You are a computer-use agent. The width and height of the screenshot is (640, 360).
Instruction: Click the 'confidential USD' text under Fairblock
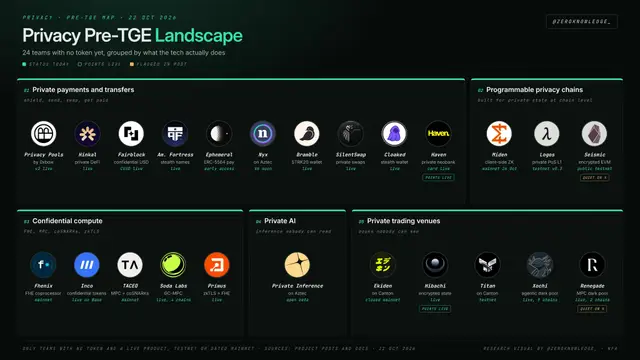point(131,162)
